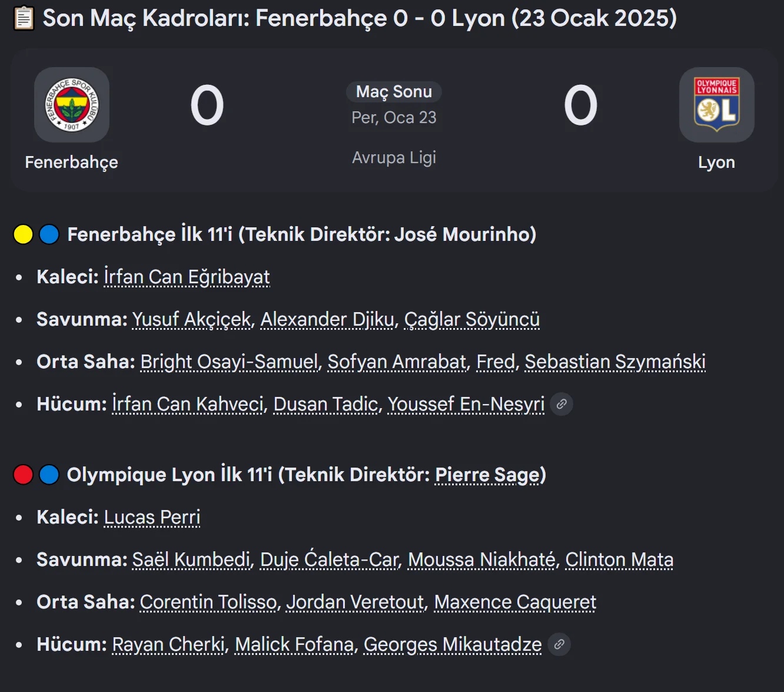Image resolution: width=784 pixels, height=692 pixels.
Task: Select the Corentin Tolisso link
Action: click(208, 602)
